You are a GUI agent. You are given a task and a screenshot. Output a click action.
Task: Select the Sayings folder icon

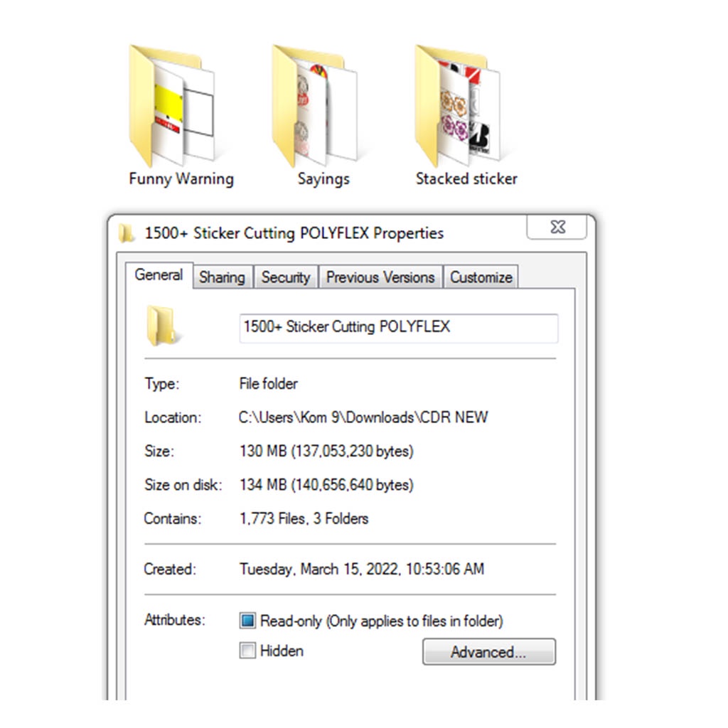[x=315, y=106]
